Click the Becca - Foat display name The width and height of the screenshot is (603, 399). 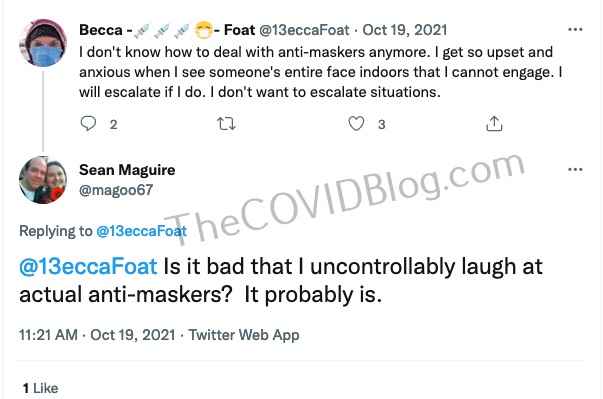coord(167,30)
